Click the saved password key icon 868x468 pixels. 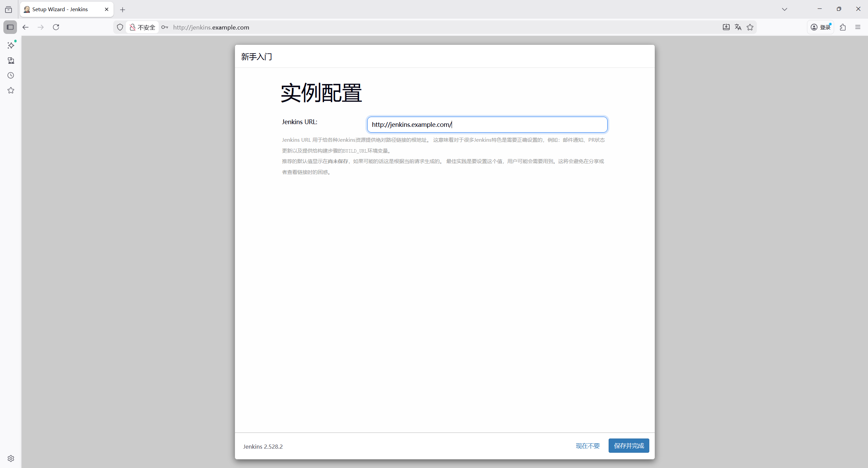(165, 27)
